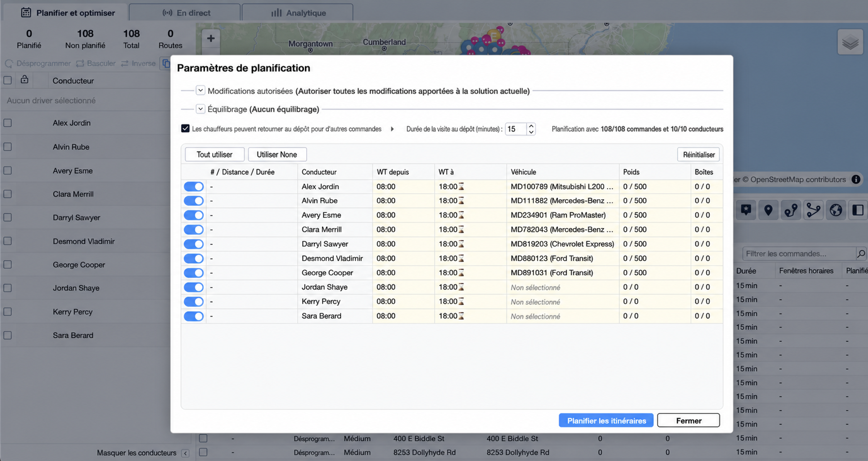Click Planifier les itinéraires button
868x461 pixels.
pos(606,421)
